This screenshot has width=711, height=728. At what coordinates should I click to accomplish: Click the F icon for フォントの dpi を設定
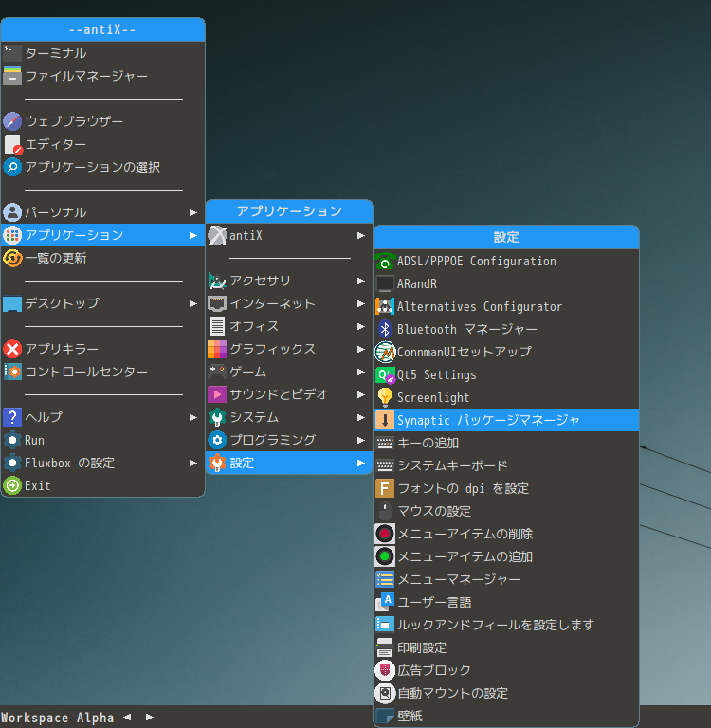pyautogui.click(x=385, y=488)
